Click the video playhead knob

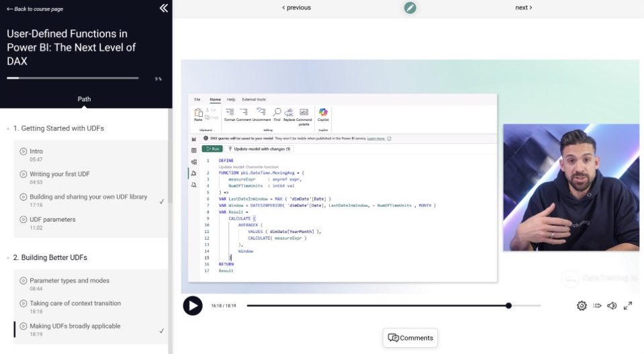point(508,306)
